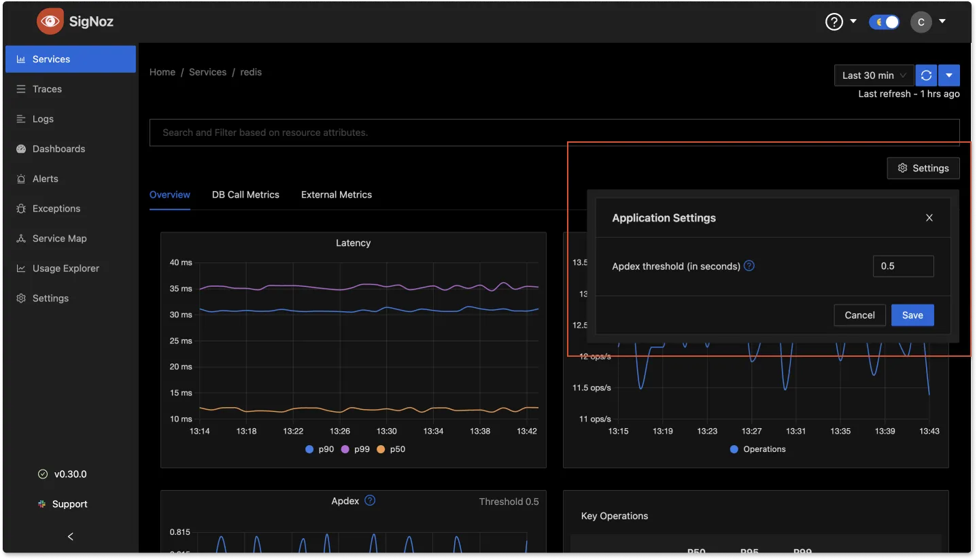
Task: Toggle the Operations legend series
Action: click(x=757, y=449)
